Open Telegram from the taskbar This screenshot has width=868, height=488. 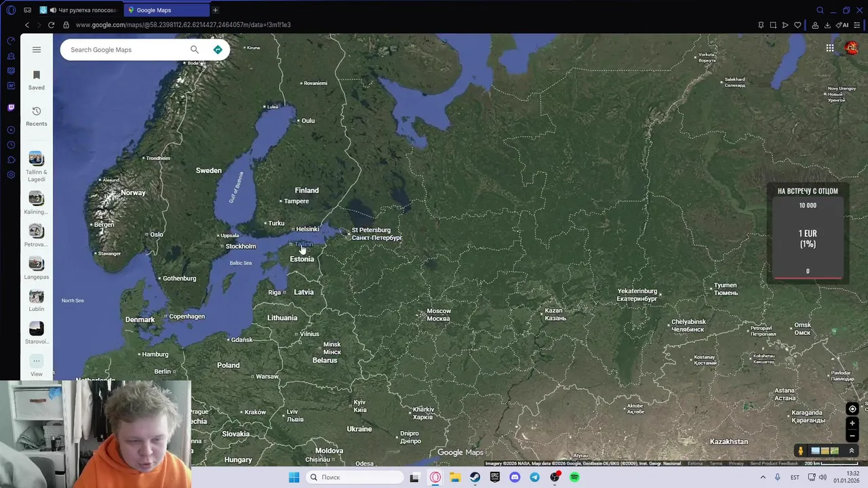click(x=534, y=477)
